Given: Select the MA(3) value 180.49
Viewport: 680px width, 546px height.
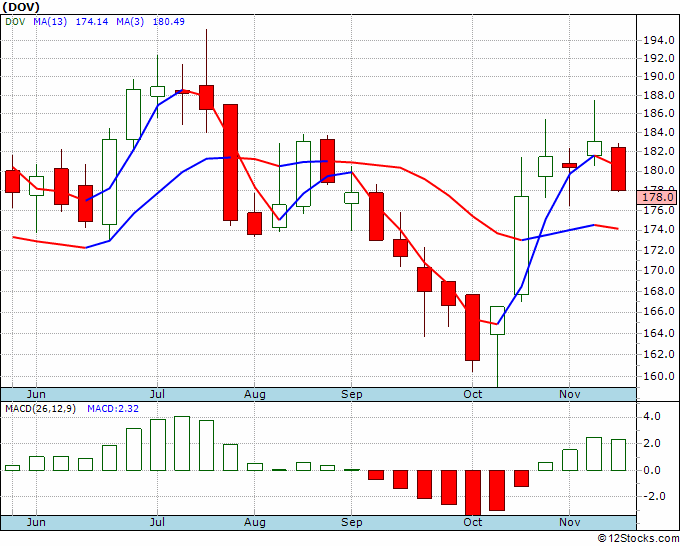Looking at the screenshot, I should pos(168,21).
